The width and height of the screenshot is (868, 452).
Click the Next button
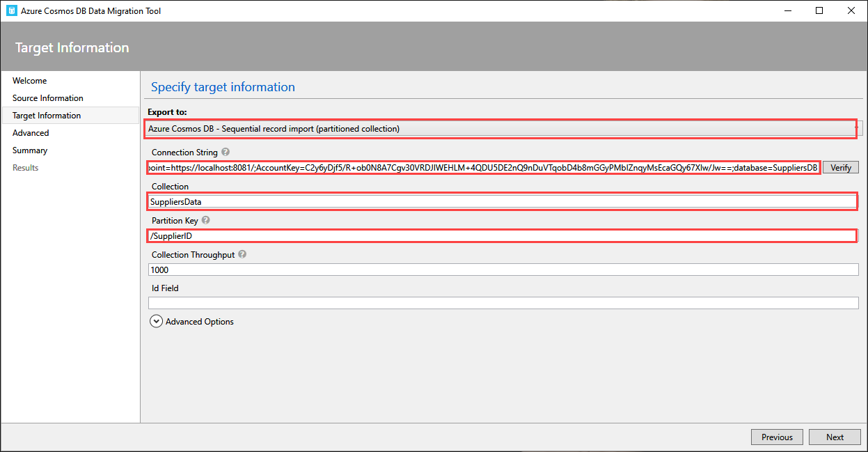835,437
